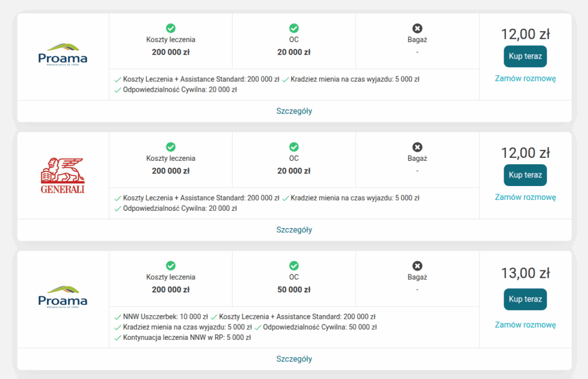Expand Szczegóły for the 13,00 zł offer

click(x=295, y=359)
